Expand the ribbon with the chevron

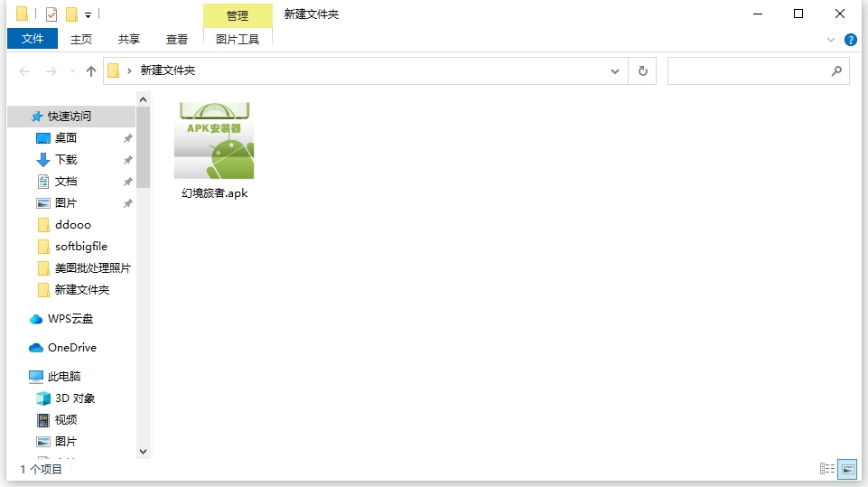(831, 40)
